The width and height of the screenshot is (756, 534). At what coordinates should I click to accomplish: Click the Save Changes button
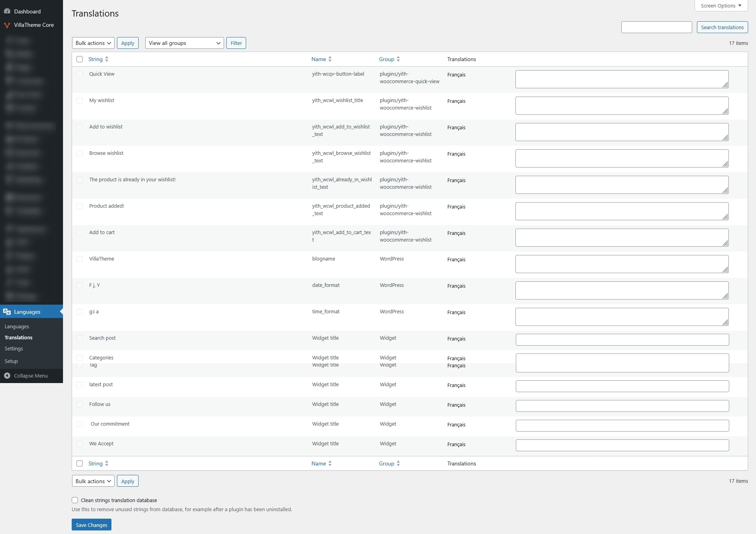(x=91, y=525)
